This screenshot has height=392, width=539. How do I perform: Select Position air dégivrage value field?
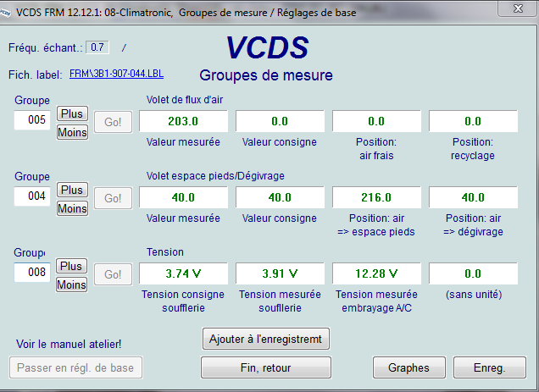click(x=473, y=197)
